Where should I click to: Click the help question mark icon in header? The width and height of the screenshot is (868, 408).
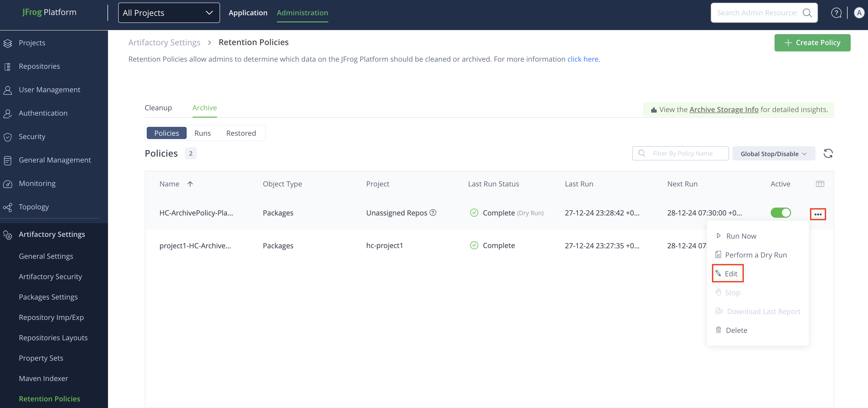click(x=836, y=13)
